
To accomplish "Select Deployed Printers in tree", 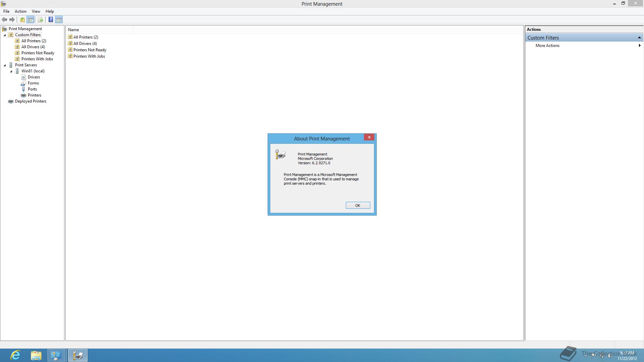I will [31, 101].
